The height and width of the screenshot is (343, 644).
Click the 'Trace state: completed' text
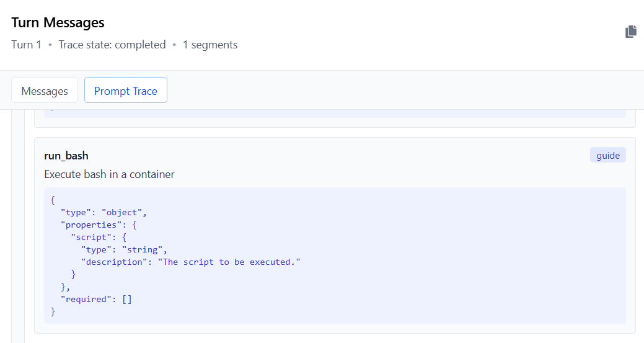coord(112,45)
